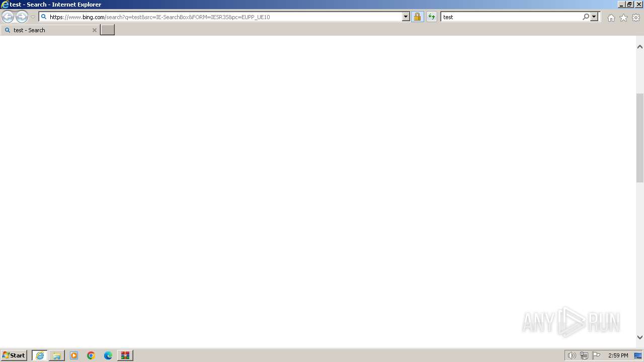Launch Windows Media Player from taskbar
This screenshot has height=362, width=644.
[74, 355]
